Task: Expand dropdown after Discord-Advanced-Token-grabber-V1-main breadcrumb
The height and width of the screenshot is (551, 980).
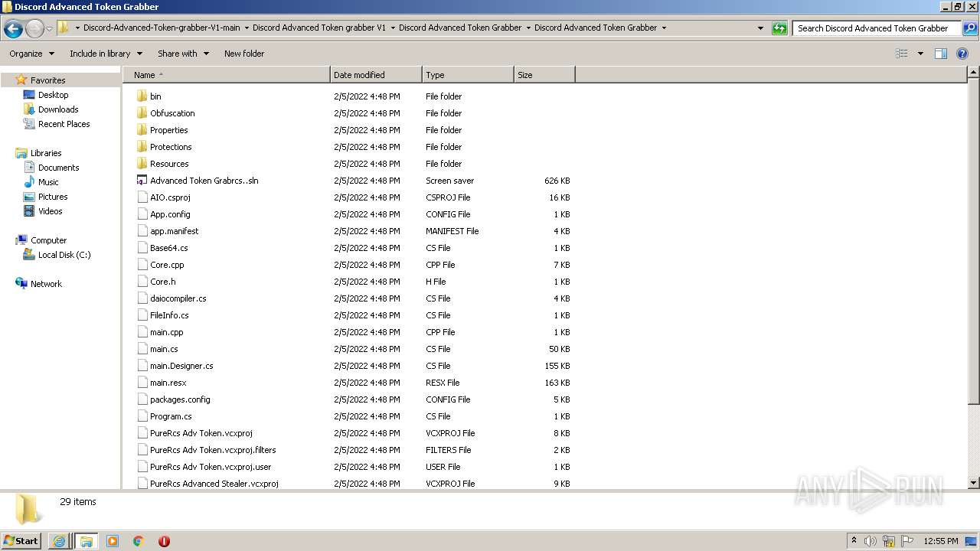Action: [247, 28]
